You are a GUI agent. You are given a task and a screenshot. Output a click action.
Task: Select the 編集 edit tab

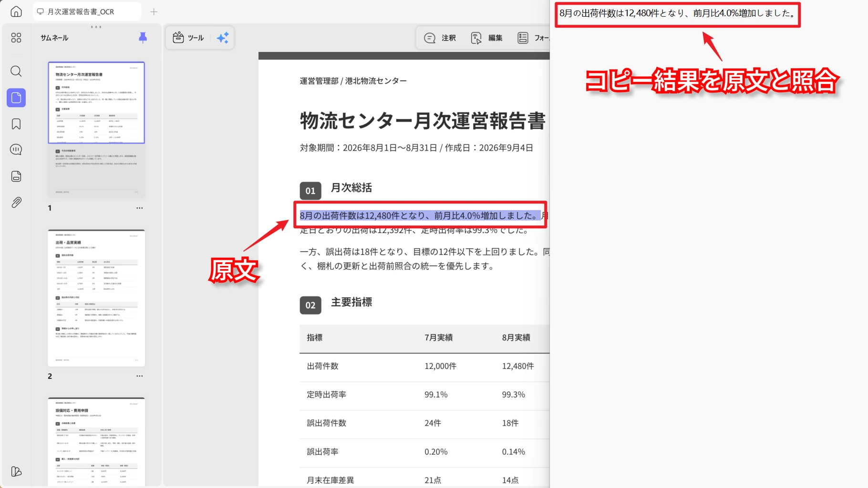click(x=486, y=38)
